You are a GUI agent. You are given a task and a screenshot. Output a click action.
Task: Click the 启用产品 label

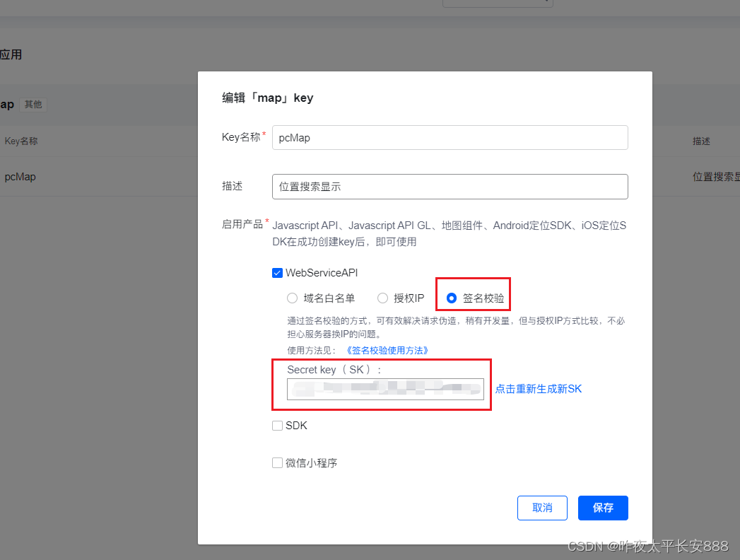click(242, 224)
